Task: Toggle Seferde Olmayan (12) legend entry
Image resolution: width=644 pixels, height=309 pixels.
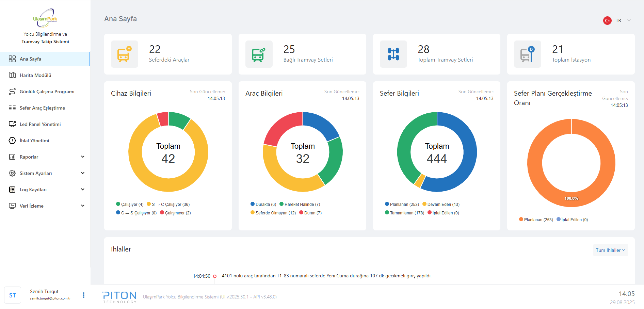Action: click(x=273, y=213)
